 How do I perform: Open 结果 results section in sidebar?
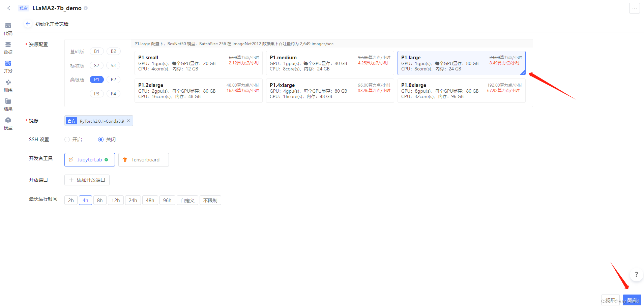point(8,105)
